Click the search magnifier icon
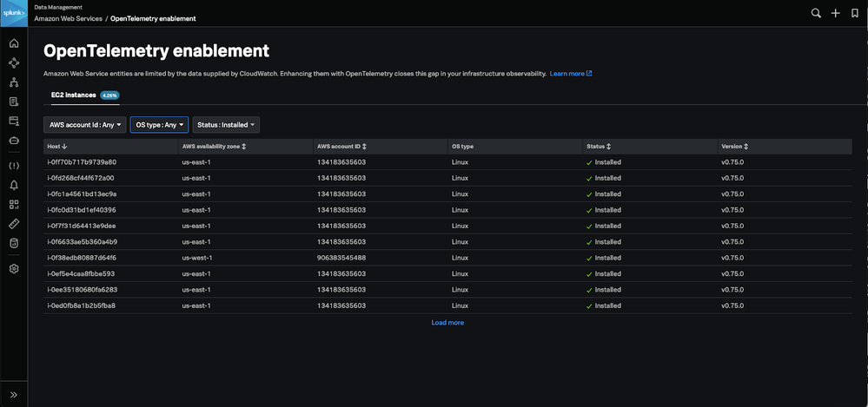868x407 pixels. pos(816,13)
